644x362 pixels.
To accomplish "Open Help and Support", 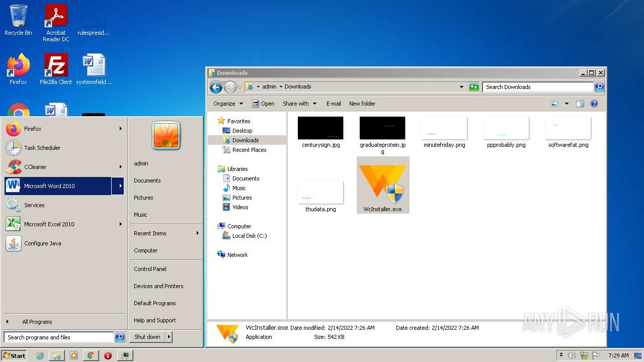I will pyautogui.click(x=155, y=320).
